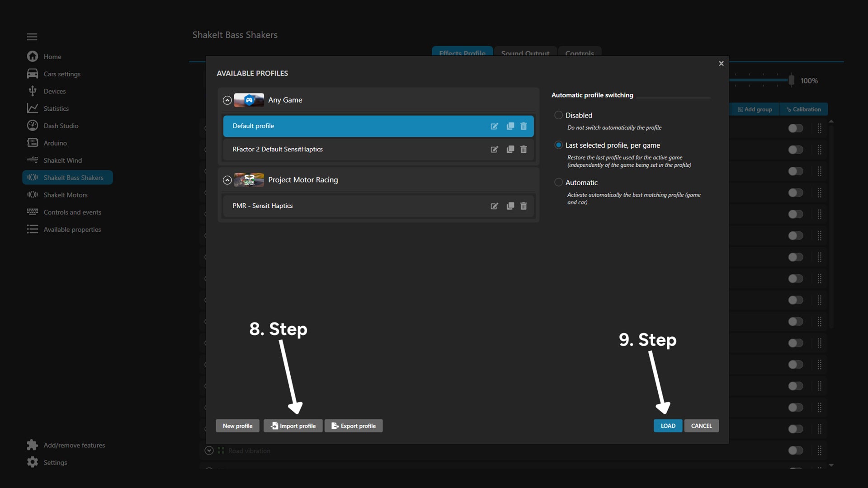This screenshot has height=488, width=868.
Task: Select Automatic profile switching radio
Action: click(x=559, y=183)
